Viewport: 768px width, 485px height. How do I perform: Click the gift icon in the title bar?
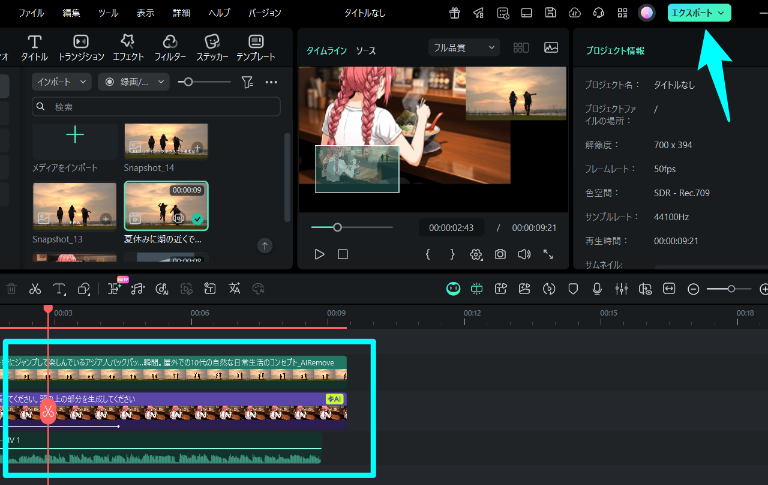tap(455, 13)
